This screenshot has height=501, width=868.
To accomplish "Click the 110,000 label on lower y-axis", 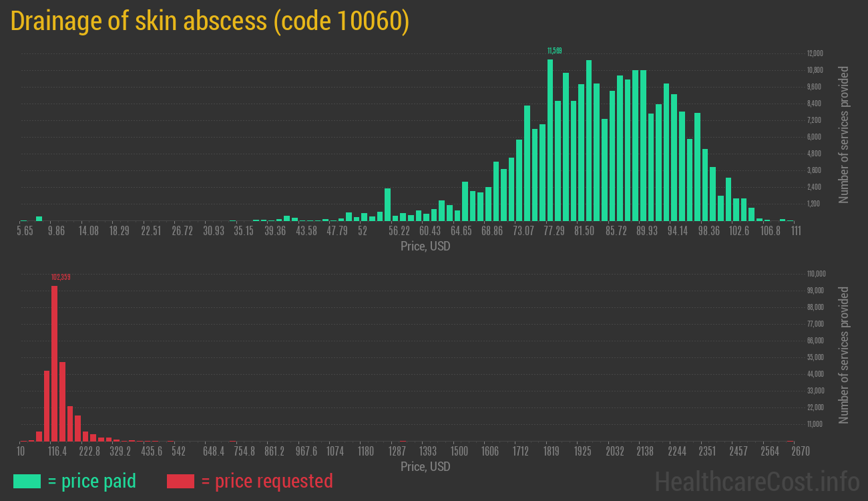I will 817,274.
